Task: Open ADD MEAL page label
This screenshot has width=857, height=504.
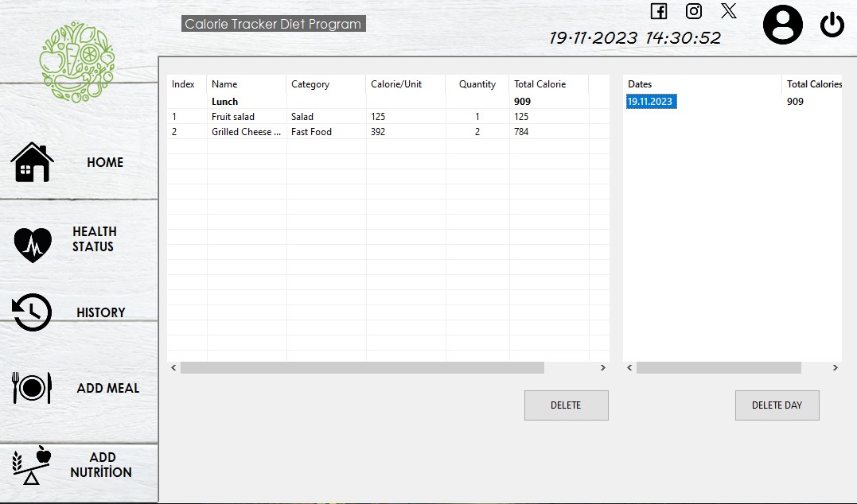Action: click(x=107, y=388)
